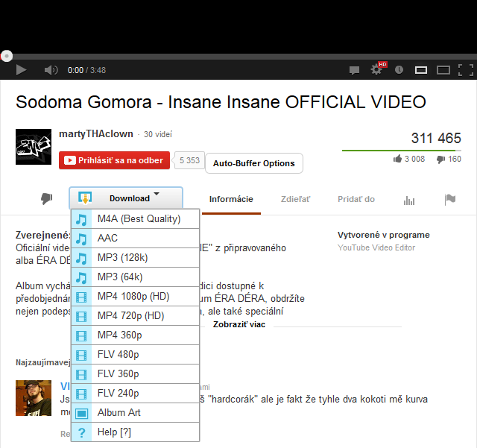Open HD quality settings gear
Viewport: 477px width, 448px height.
pyautogui.click(x=376, y=70)
